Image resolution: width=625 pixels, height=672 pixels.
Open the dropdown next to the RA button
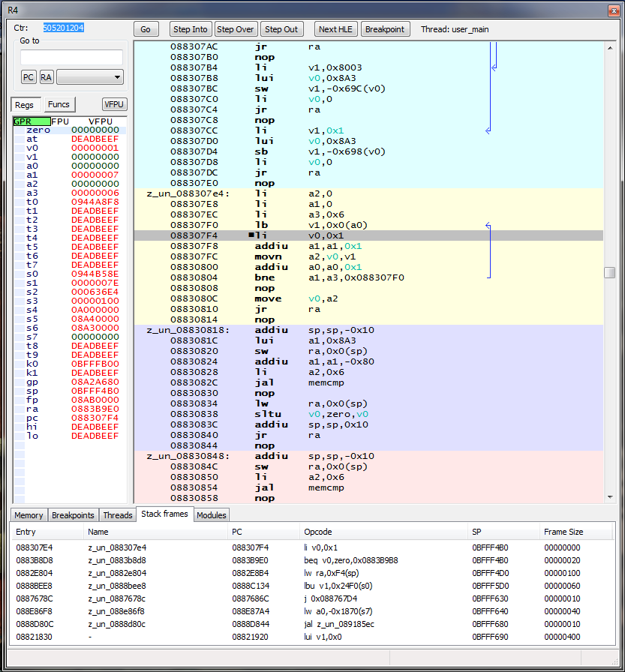point(90,77)
